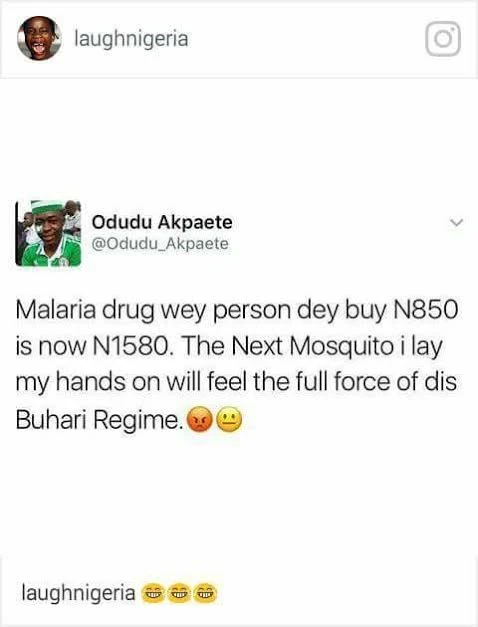Screen dimensions: 478x627
Task: Tap the yellow neutral face emoji
Action: [229, 420]
